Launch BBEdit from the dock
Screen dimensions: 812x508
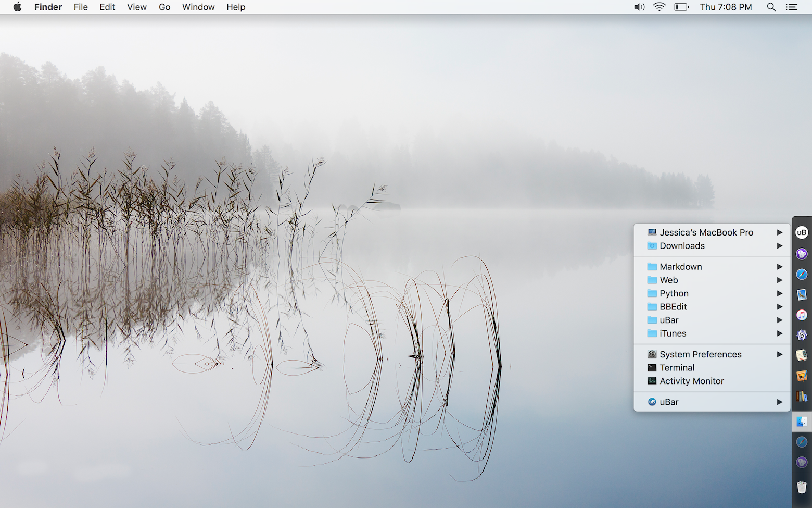[x=802, y=335]
